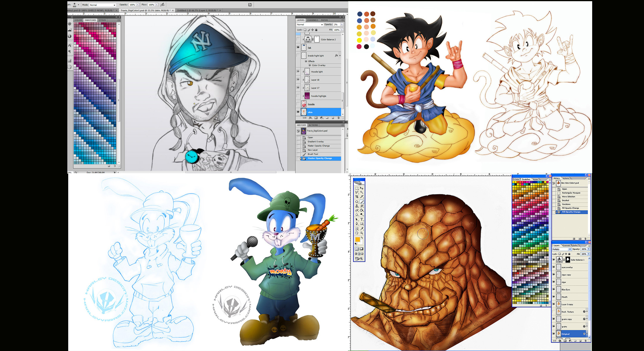This screenshot has width=644, height=351.
Task: Hide the Hoodie light layer
Action: 298,71
